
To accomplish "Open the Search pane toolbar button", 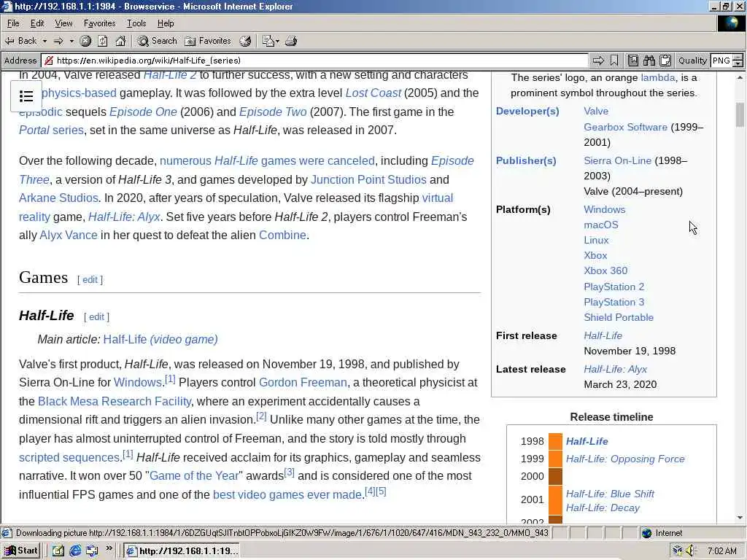I will coord(158,41).
